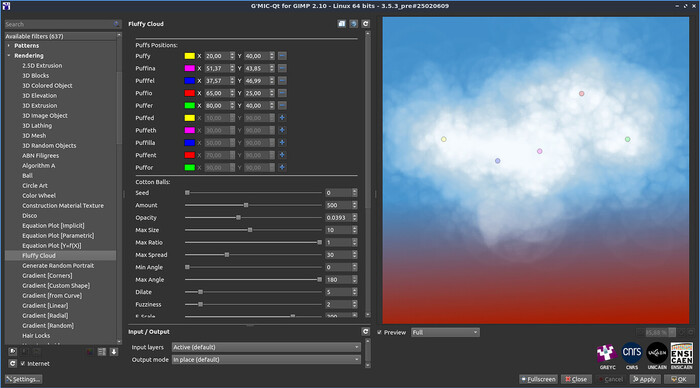Screen dimensions: 700x388
Task: Open the Puffy yellow color swatch
Action: (190, 56)
